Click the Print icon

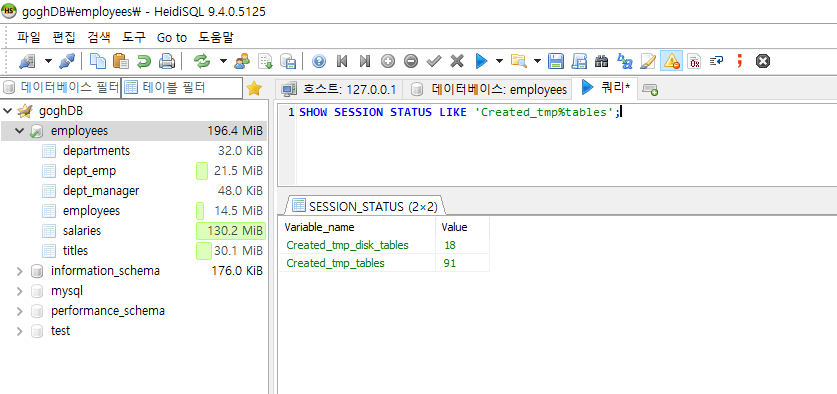pyautogui.click(x=167, y=61)
